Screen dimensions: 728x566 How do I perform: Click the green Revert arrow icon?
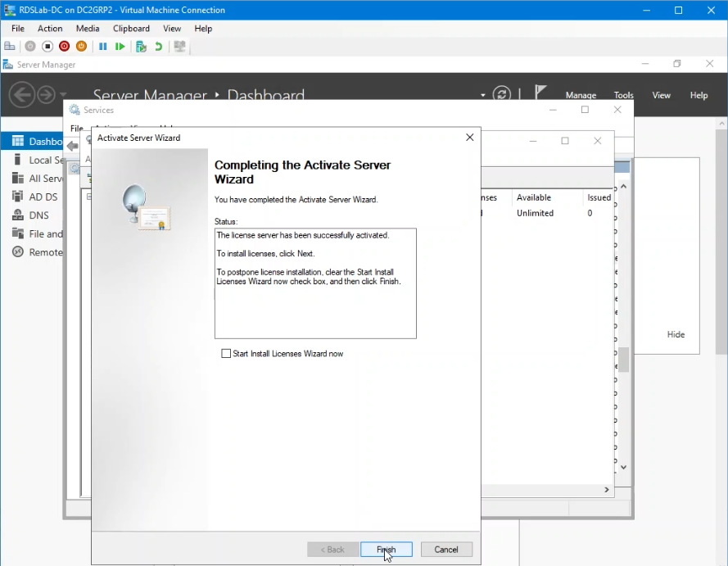tap(158, 47)
